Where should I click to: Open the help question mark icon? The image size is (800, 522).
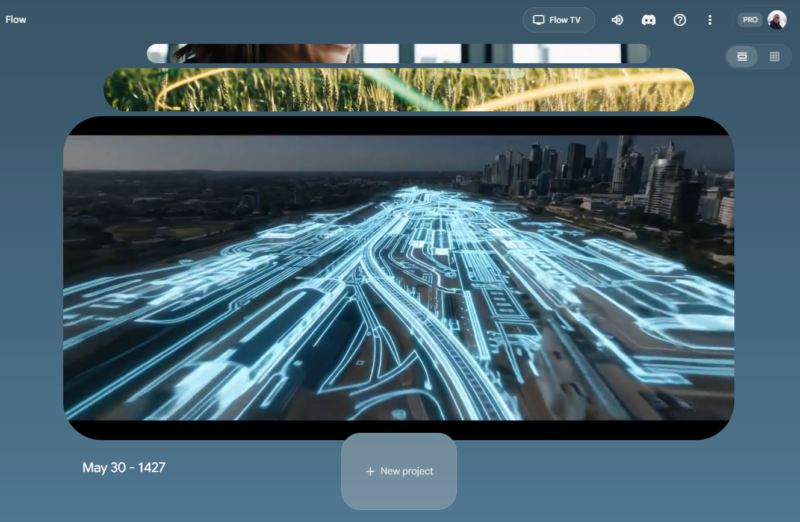[x=680, y=20]
